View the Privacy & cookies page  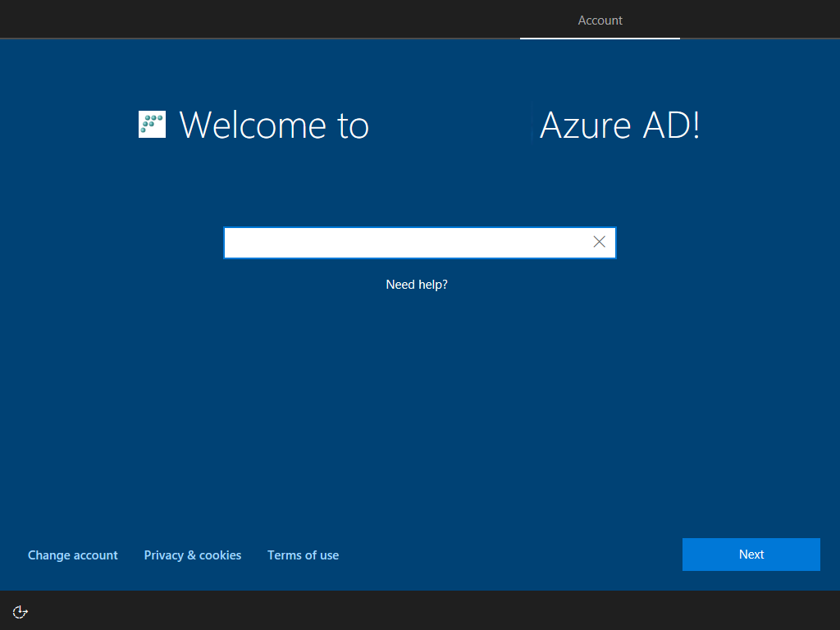pyautogui.click(x=192, y=555)
